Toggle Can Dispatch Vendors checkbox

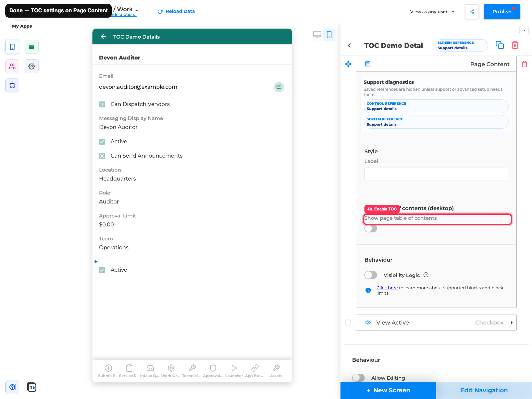(102, 104)
